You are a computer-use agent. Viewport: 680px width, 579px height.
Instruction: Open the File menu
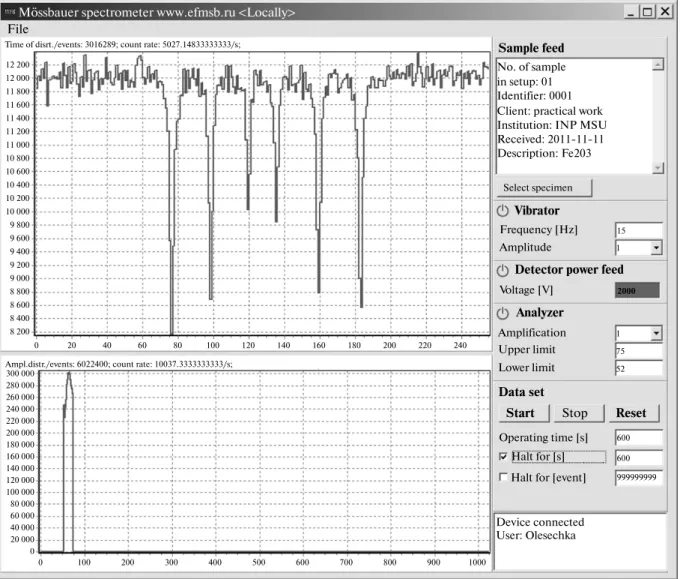coord(18,29)
